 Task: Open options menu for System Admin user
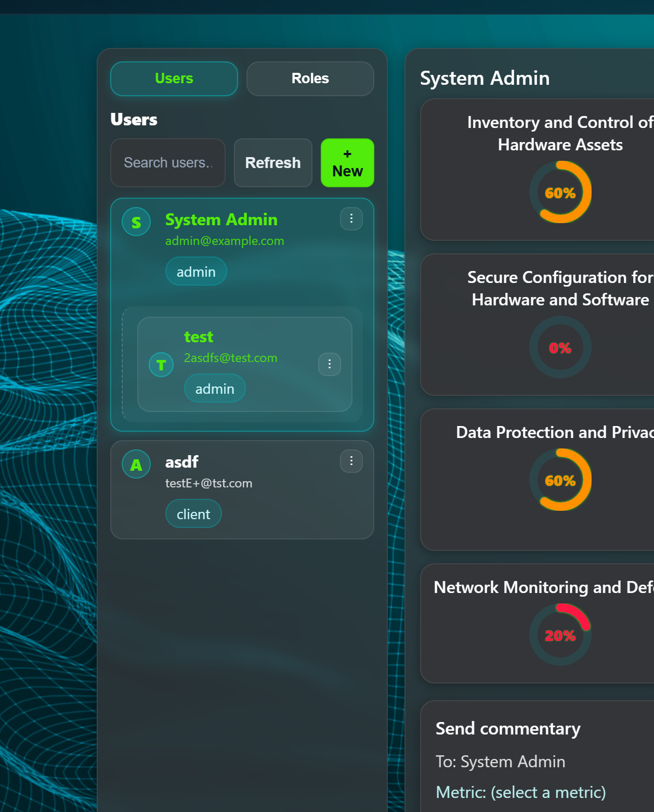coord(351,219)
